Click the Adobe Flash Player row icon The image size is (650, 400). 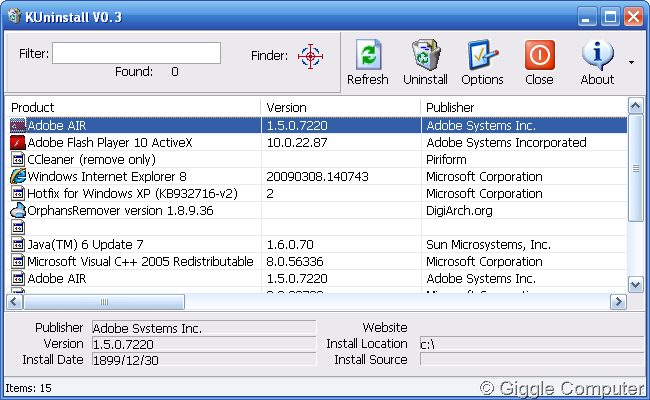(17, 143)
